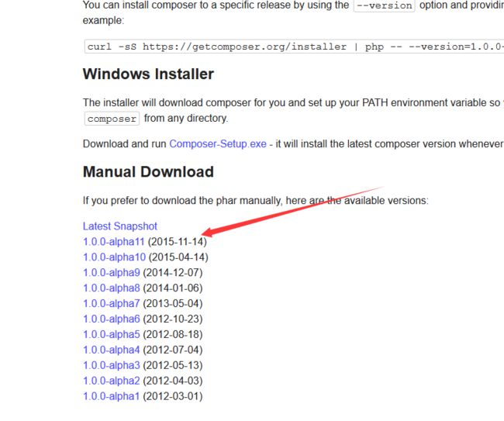Download version 1.0.0-alpha10
Image resolution: width=504 pixels, height=421 pixels.
pyautogui.click(x=114, y=257)
